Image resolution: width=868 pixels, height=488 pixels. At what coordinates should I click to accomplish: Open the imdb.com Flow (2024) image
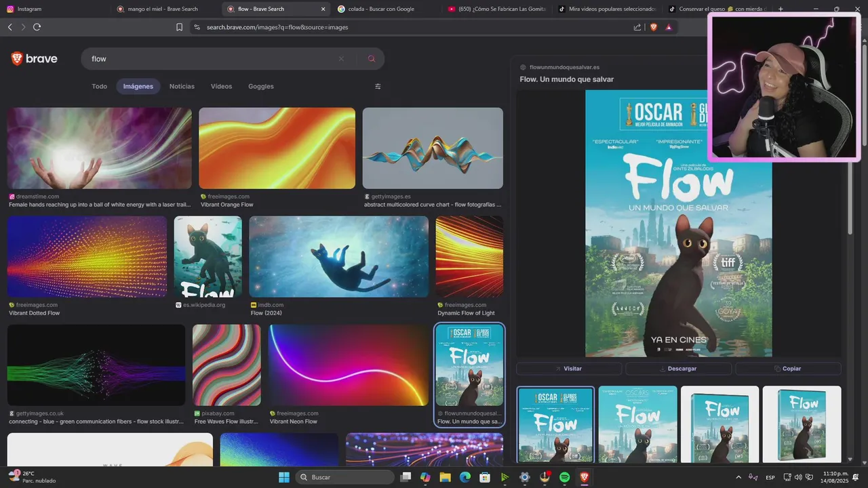(338, 256)
